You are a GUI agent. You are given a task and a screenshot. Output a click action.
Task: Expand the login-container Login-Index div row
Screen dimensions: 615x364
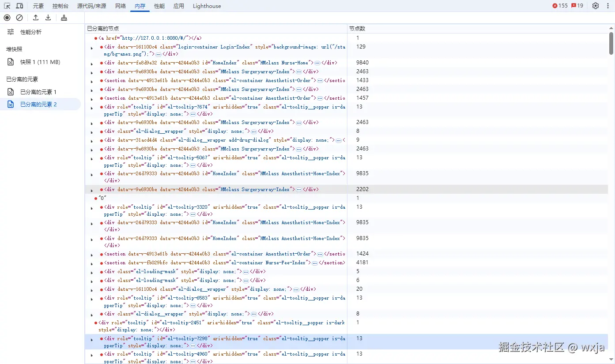pyautogui.click(x=92, y=48)
